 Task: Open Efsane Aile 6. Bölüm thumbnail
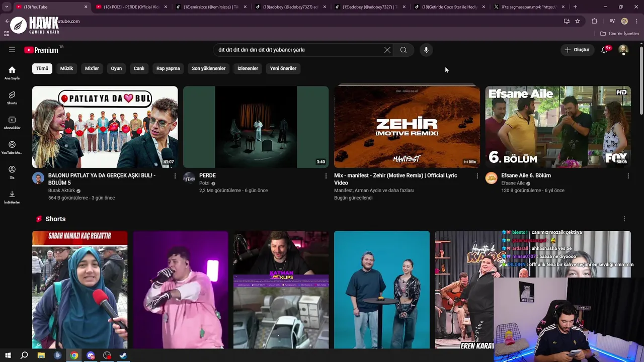pos(558,127)
